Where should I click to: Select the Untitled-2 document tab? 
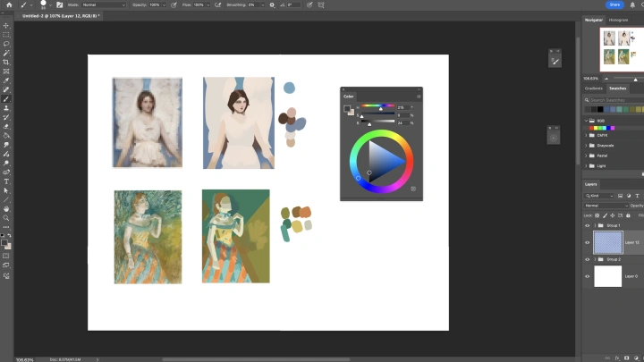pos(61,16)
